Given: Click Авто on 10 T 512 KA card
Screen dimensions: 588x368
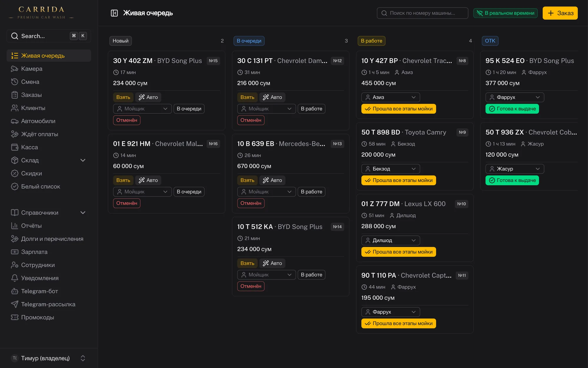Looking at the screenshot, I should click(x=272, y=263).
